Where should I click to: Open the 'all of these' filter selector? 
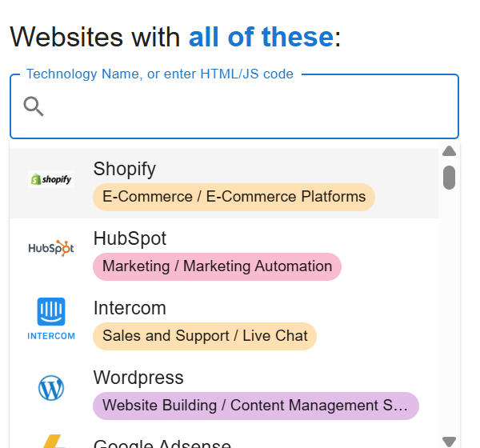[x=261, y=37]
